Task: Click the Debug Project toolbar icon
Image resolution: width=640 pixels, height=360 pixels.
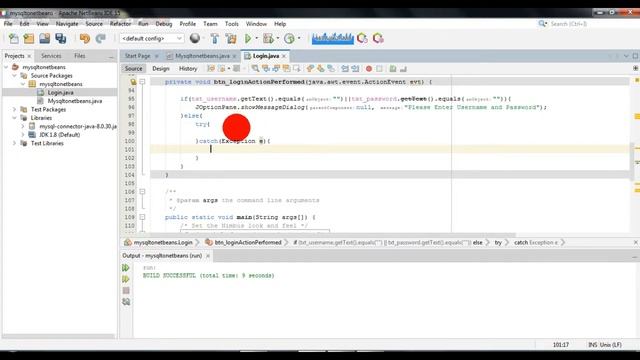Action: [x=268, y=39]
